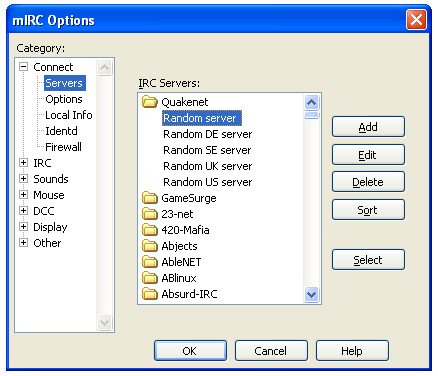Click the server list scrollbar thumb
This screenshot has width=438, height=376.
click(x=311, y=115)
